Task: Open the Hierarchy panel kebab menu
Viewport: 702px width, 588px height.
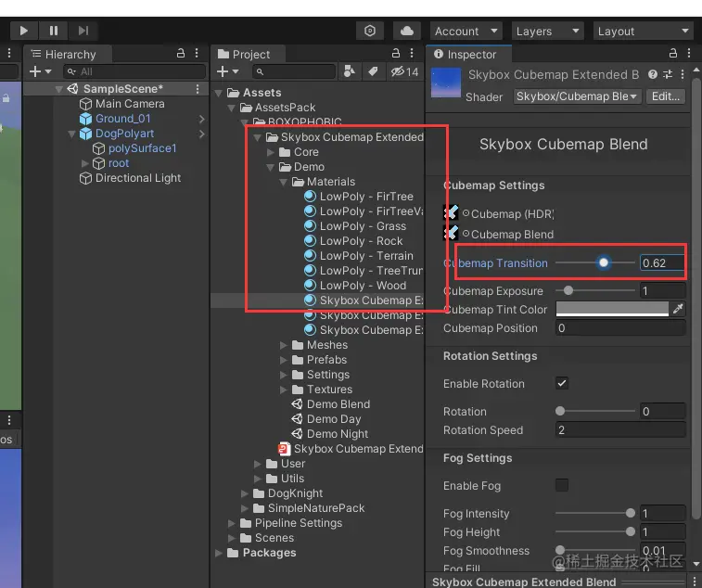Action: click(x=197, y=53)
